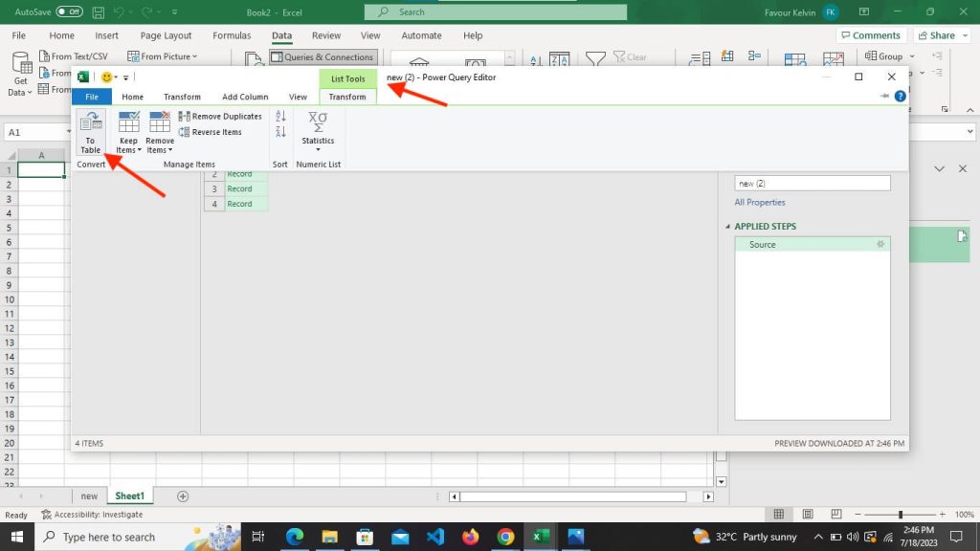
Task: Sort the list in descending order
Action: [280, 130]
